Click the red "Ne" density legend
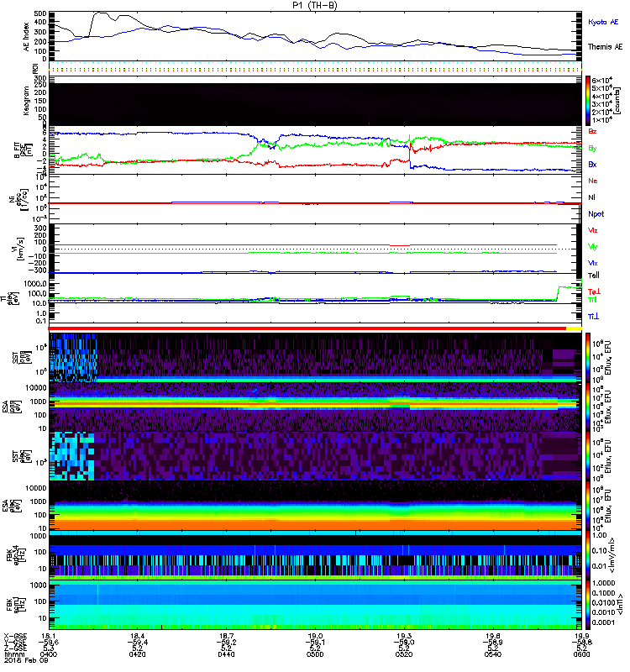The width and height of the screenshot is (630, 672). tap(593, 181)
